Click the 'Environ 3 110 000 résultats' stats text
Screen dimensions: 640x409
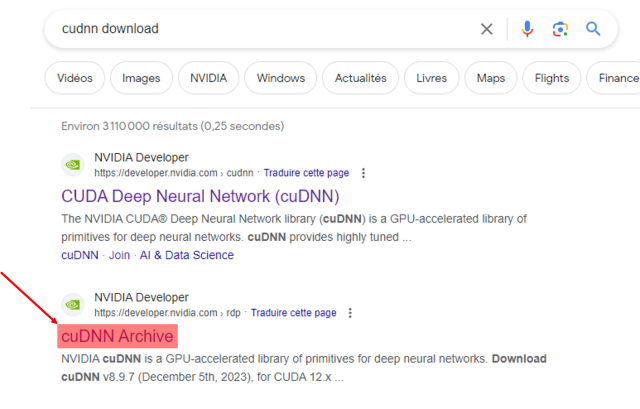point(173,126)
